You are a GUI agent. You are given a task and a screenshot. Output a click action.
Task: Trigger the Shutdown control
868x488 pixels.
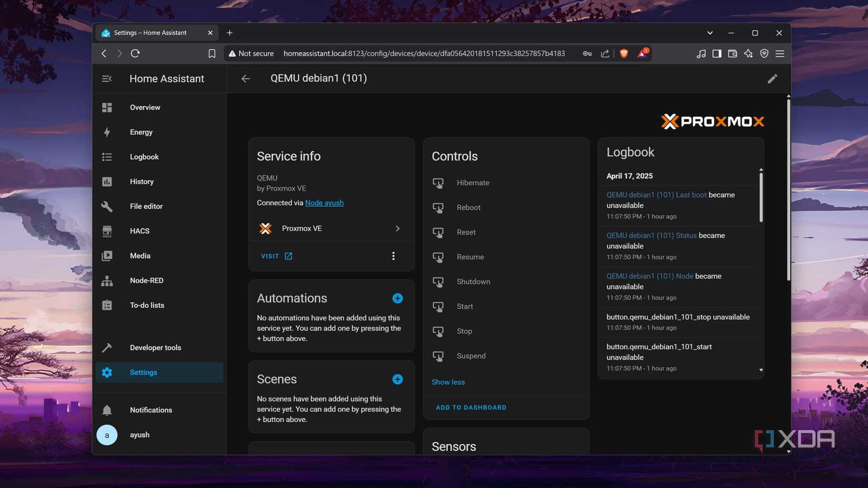[x=473, y=281]
